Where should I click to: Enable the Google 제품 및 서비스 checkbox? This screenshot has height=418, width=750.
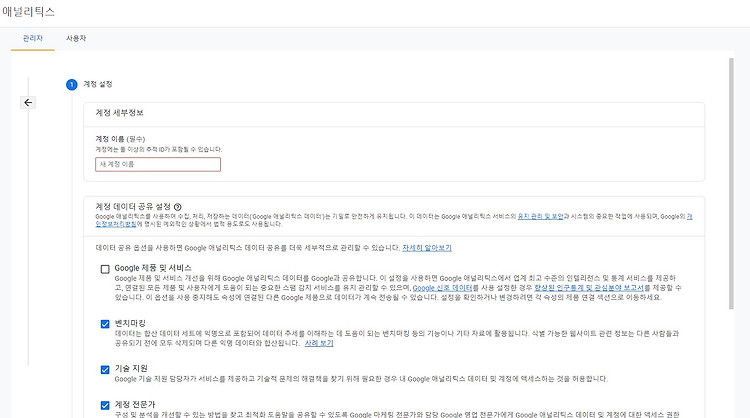pos(105,269)
